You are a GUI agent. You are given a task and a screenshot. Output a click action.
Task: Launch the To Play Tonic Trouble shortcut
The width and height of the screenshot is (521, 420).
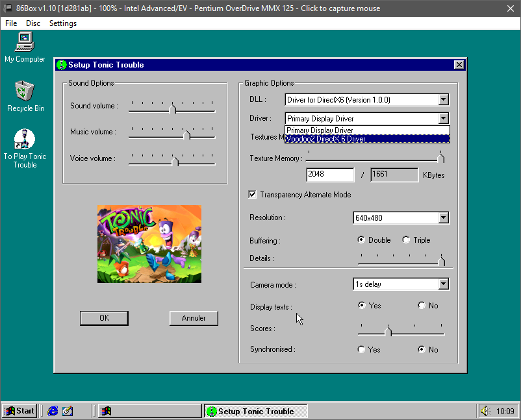tap(25, 140)
